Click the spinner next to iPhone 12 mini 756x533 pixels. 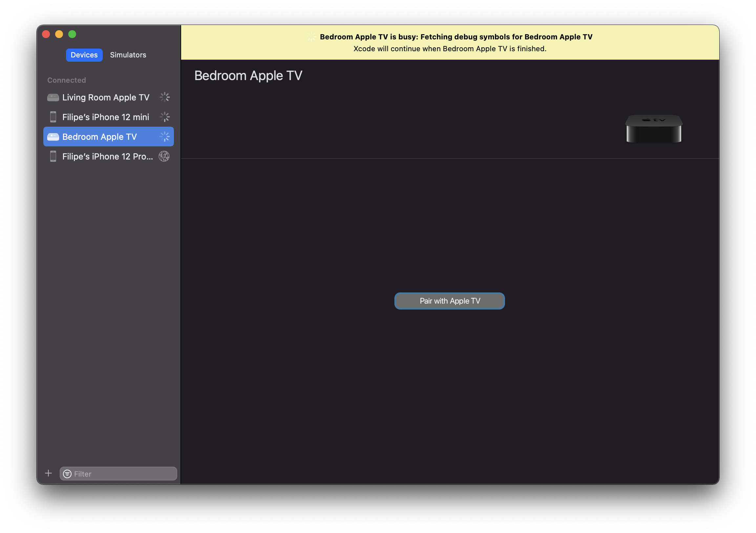(x=165, y=117)
